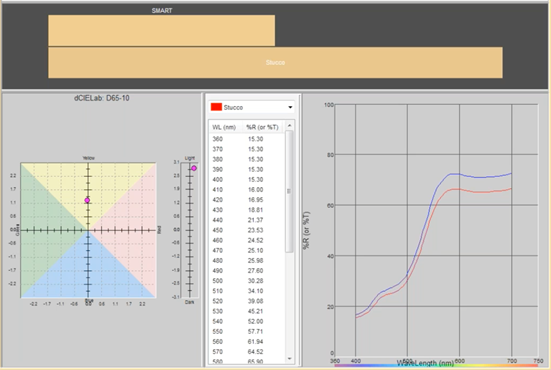Click the scroll-down arrow of reflectance table
Screen dimensions: 551x370
[290, 358]
